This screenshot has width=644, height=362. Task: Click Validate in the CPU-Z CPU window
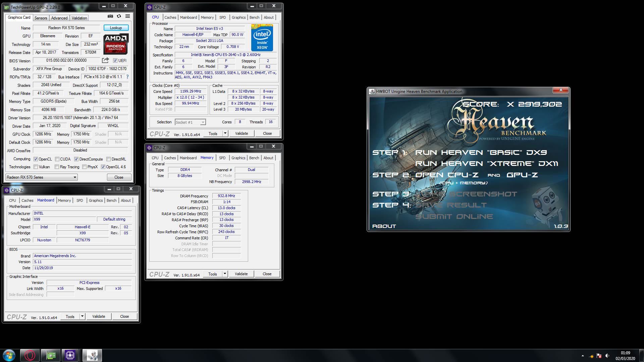pos(241,133)
